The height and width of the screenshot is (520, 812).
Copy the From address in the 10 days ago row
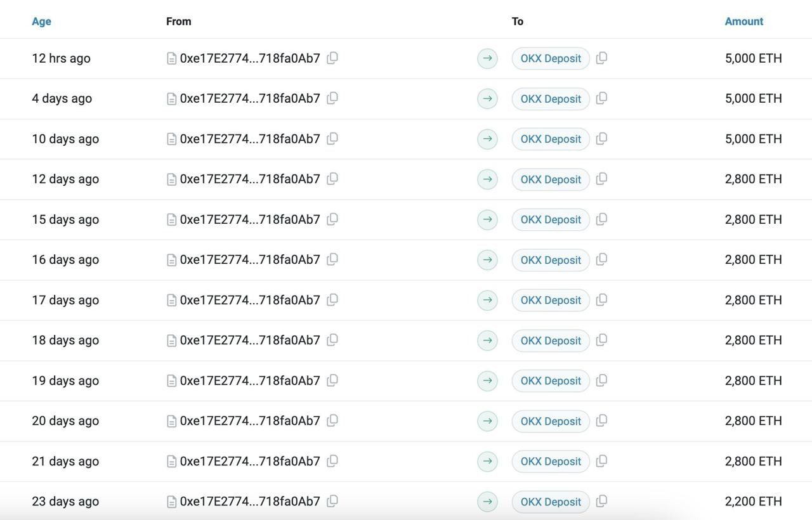(x=332, y=139)
